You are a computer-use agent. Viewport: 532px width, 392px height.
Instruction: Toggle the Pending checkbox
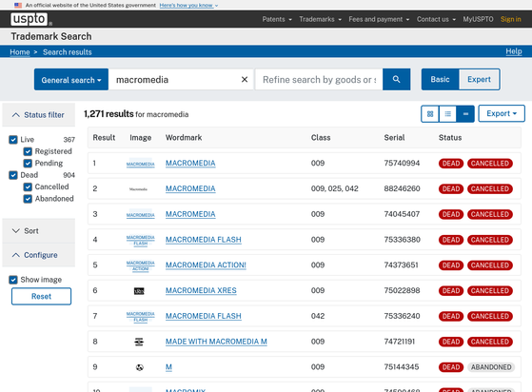pyautogui.click(x=28, y=163)
